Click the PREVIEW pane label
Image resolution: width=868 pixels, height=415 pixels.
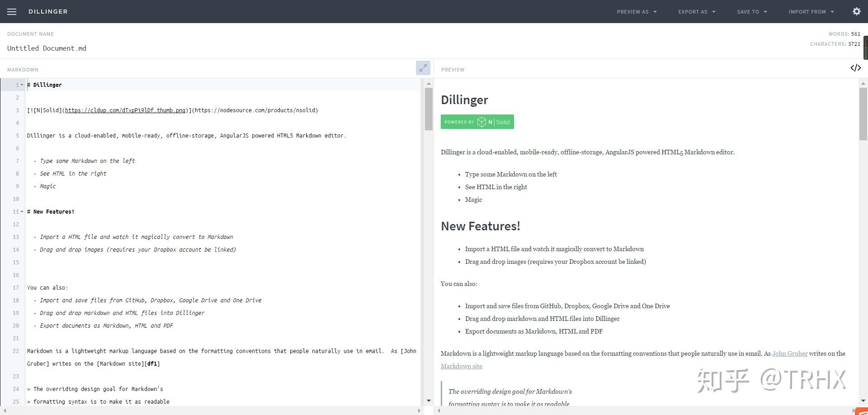[453, 70]
